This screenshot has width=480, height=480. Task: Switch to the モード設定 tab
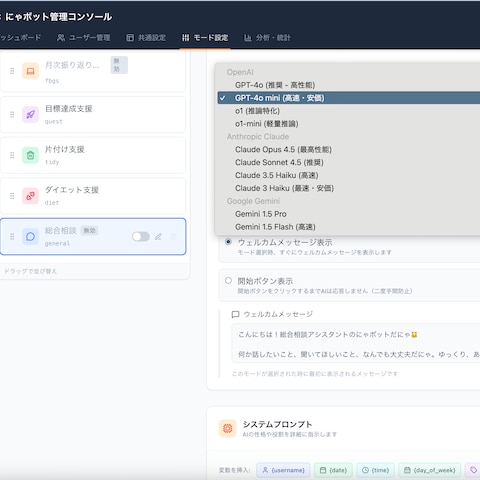click(x=205, y=38)
